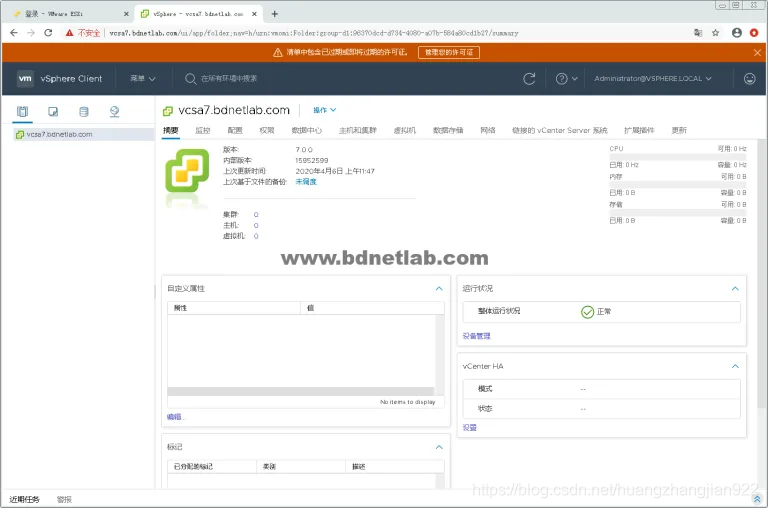Click browser back arrow
The image size is (768, 508).
pos(14,33)
